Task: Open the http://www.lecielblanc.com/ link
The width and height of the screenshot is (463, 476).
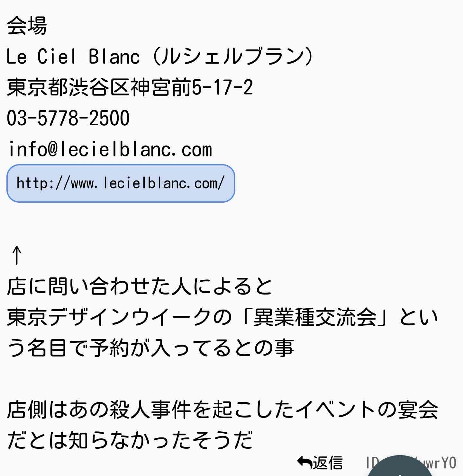Action: [121, 183]
